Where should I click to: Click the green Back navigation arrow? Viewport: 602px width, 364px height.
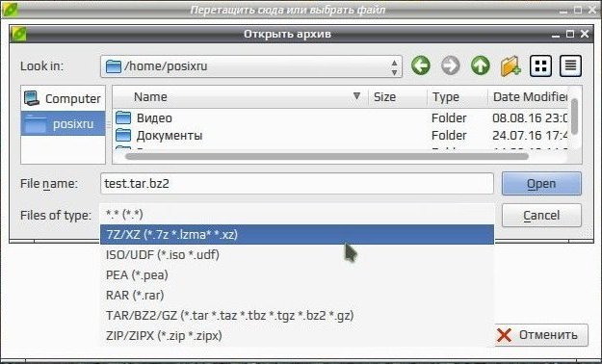pos(421,65)
